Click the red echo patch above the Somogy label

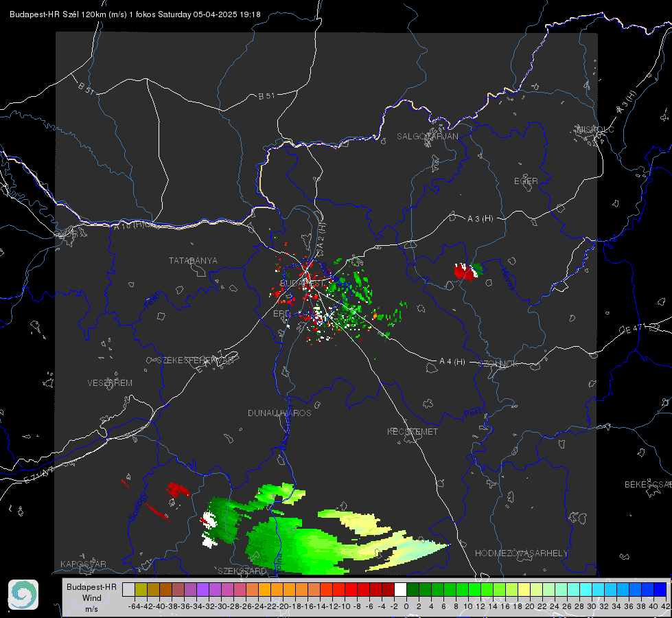pos(177,490)
